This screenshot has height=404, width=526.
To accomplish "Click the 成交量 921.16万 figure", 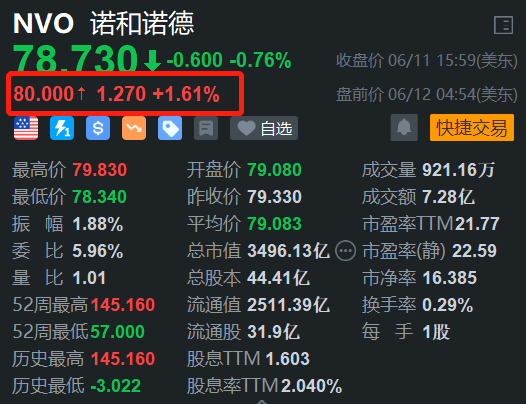I will (459, 170).
